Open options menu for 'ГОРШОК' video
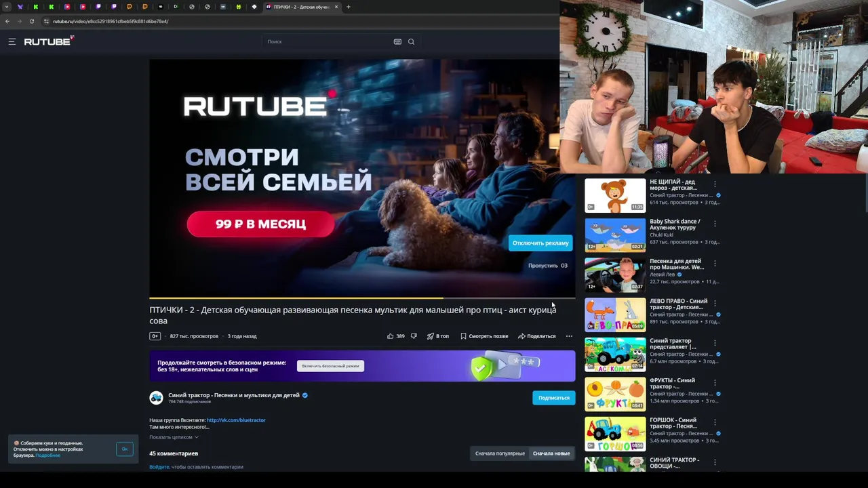 pos(715,422)
